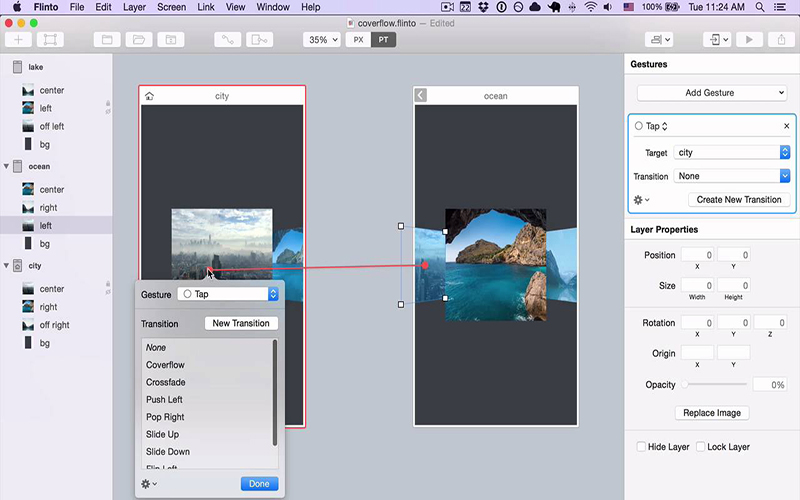Image resolution: width=800 pixels, height=500 pixels.
Task: Click Create New Transition button
Action: (x=739, y=200)
